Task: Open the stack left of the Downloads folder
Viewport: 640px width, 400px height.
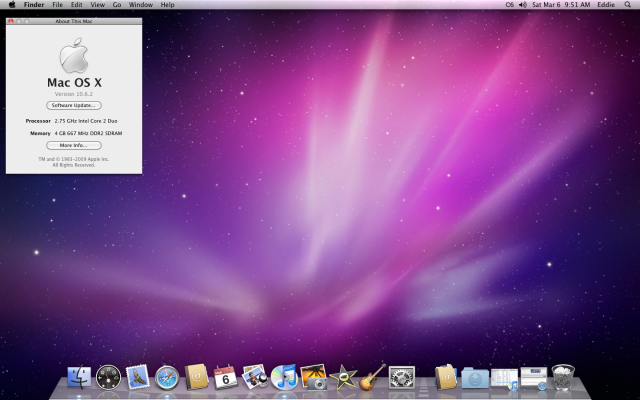Action: [446, 377]
